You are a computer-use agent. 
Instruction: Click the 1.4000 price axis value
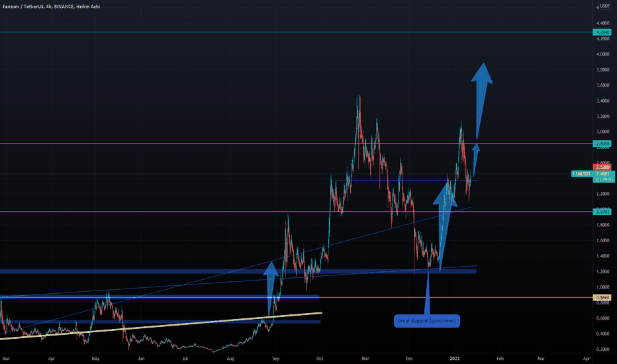[x=603, y=256]
